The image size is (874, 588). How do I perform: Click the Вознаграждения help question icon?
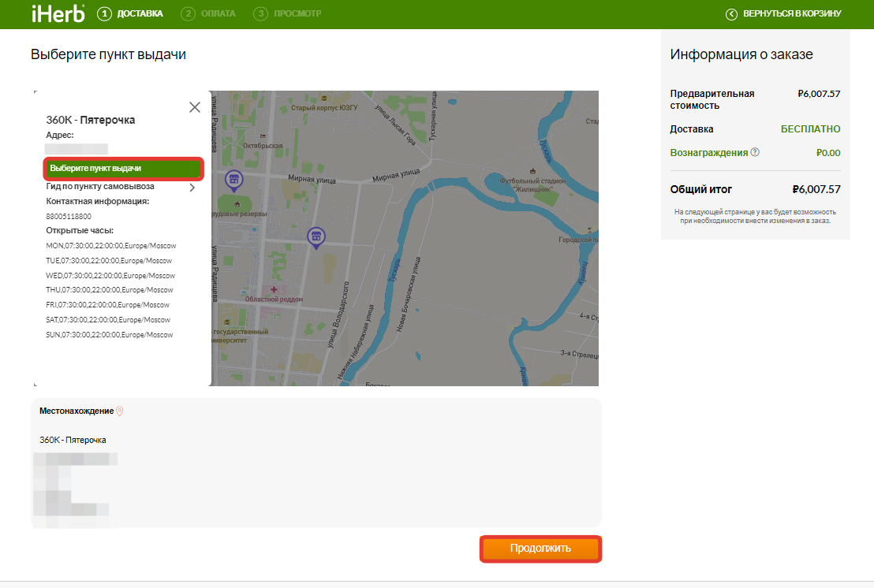click(755, 152)
